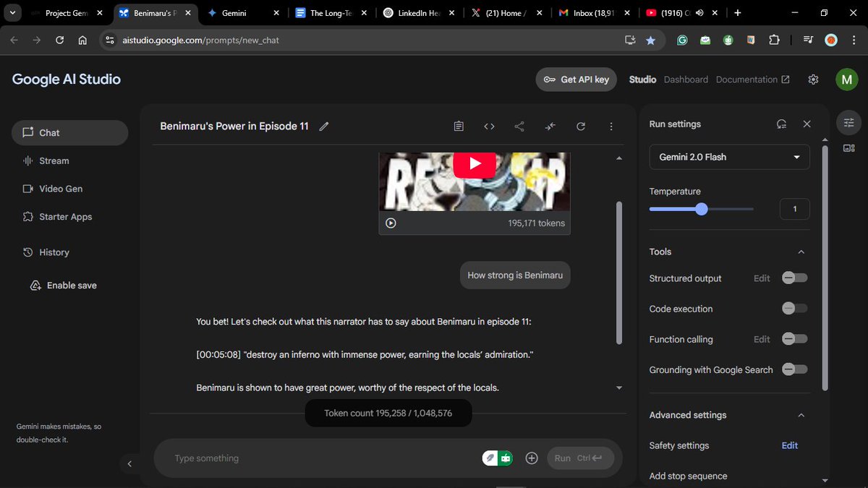868x488 pixels.
Task: Open the Documentation link
Action: tap(752, 80)
